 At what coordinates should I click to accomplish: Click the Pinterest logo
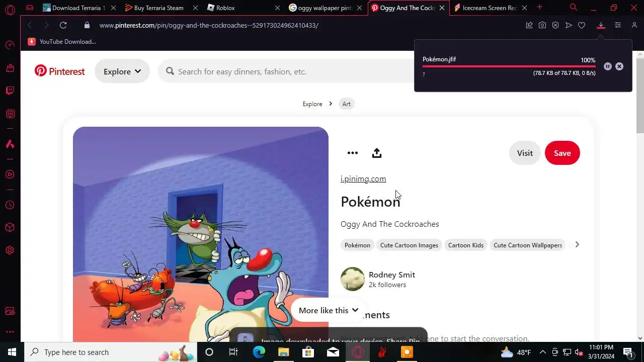(59, 71)
